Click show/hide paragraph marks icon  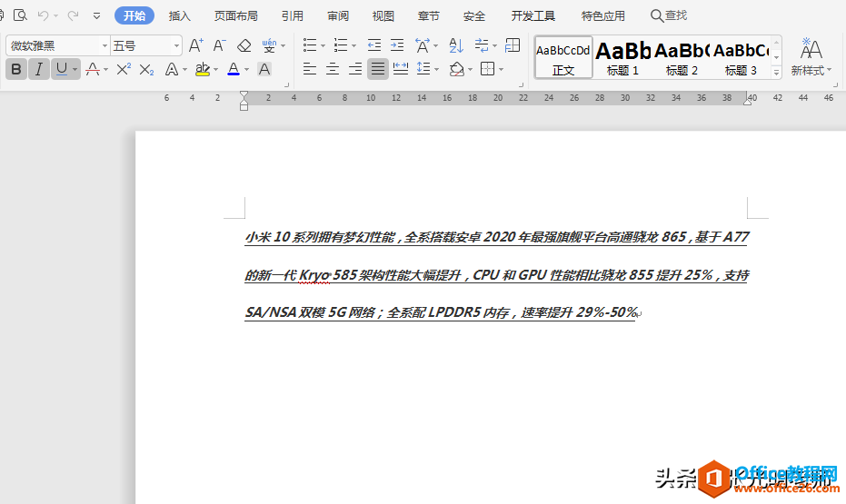click(x=482, y=45)
